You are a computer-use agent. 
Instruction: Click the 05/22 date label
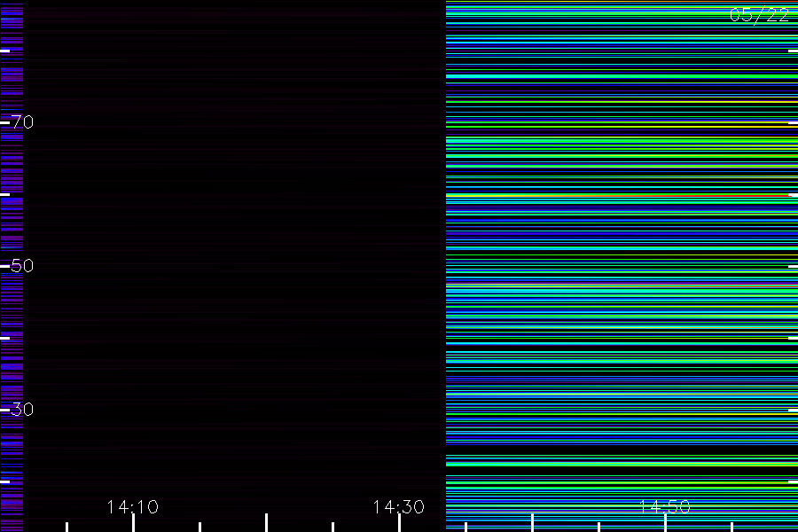(759, 15)
